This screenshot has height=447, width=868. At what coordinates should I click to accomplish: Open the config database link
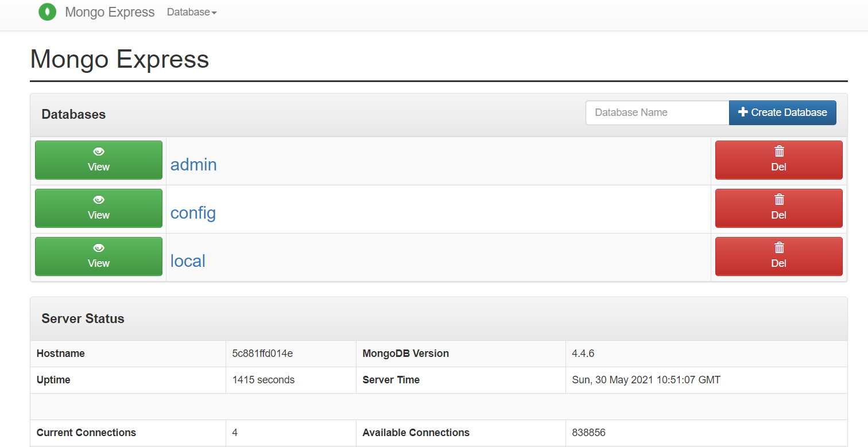tap(193, 213)
